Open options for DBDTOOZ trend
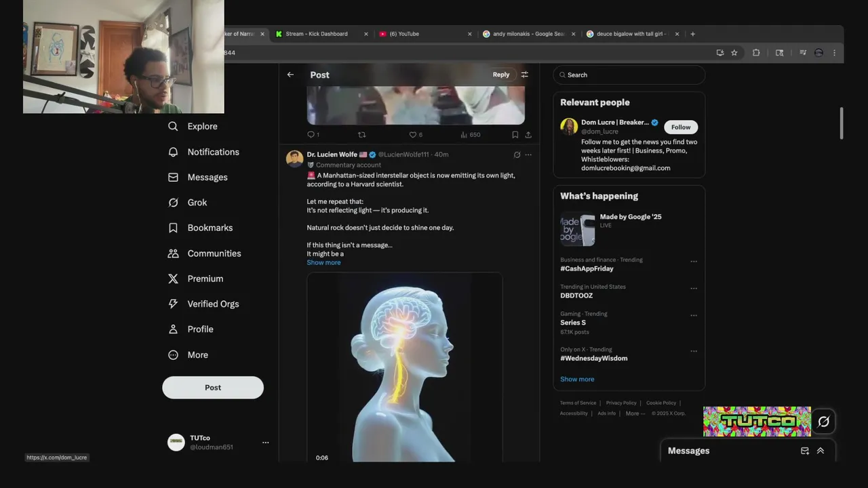This screenshot has height=488, width=868. 694,288
